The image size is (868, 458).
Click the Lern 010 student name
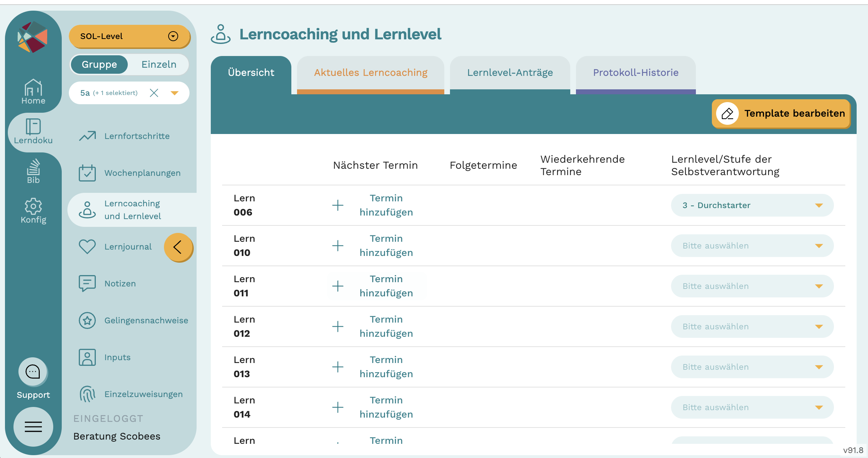click(x=244, y=246)
